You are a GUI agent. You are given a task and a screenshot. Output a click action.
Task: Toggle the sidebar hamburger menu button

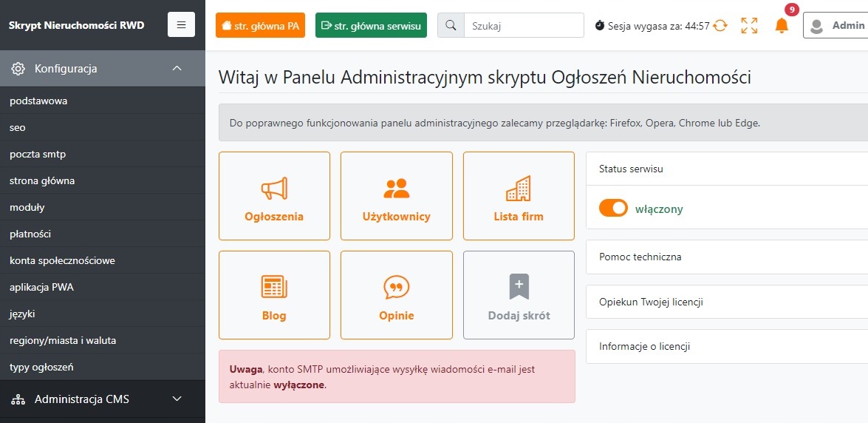[182, 25]
